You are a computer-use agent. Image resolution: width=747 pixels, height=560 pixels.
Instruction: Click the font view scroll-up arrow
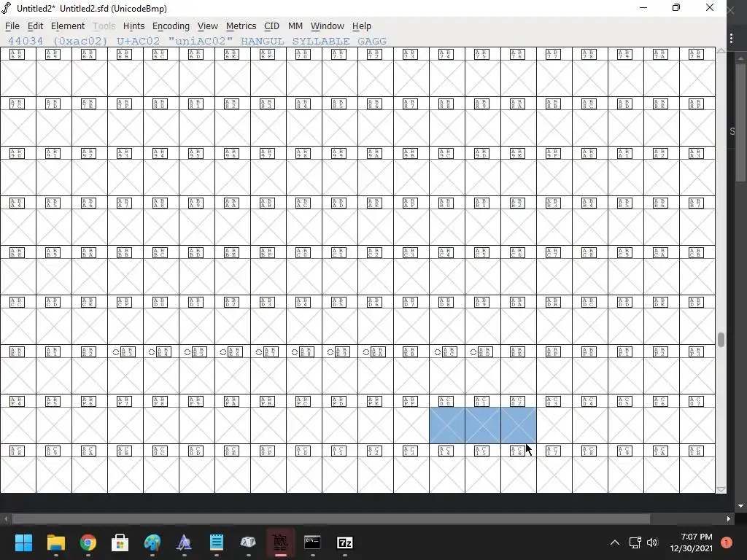click(x=721, y=50)
